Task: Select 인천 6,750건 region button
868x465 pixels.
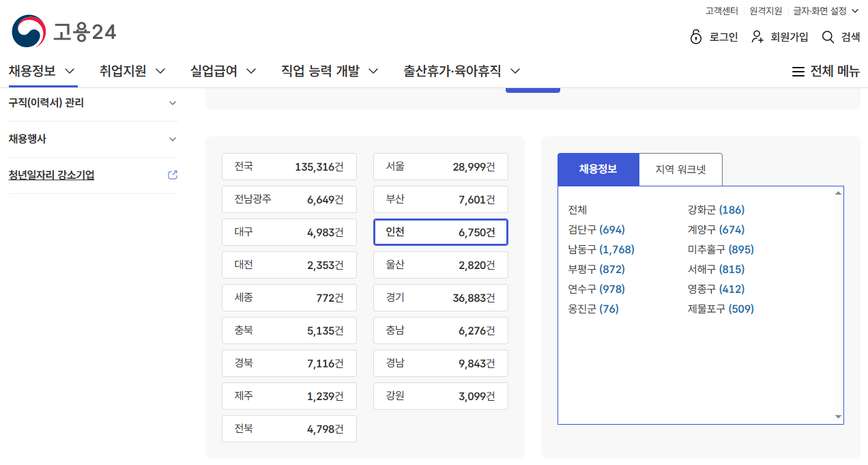Action: 441,232
